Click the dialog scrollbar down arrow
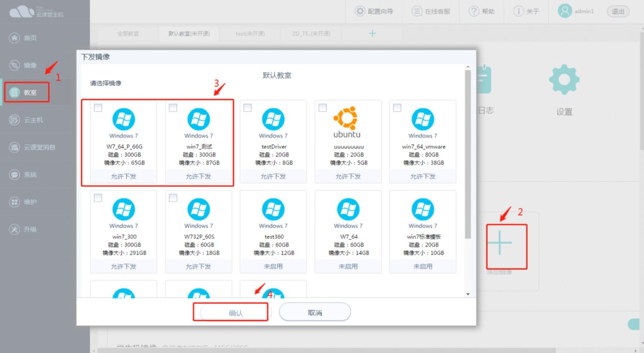 coord(468,294)
